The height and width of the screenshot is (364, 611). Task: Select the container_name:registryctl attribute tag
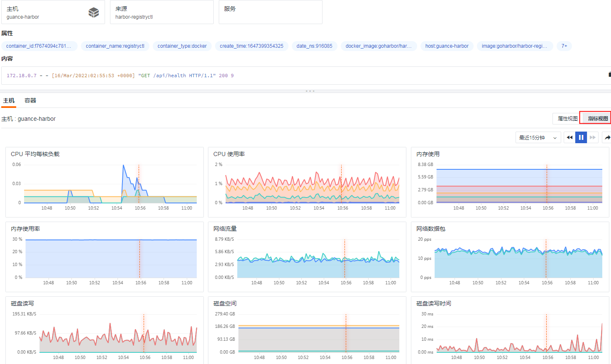pyautogui.click(x=116, y=46)
